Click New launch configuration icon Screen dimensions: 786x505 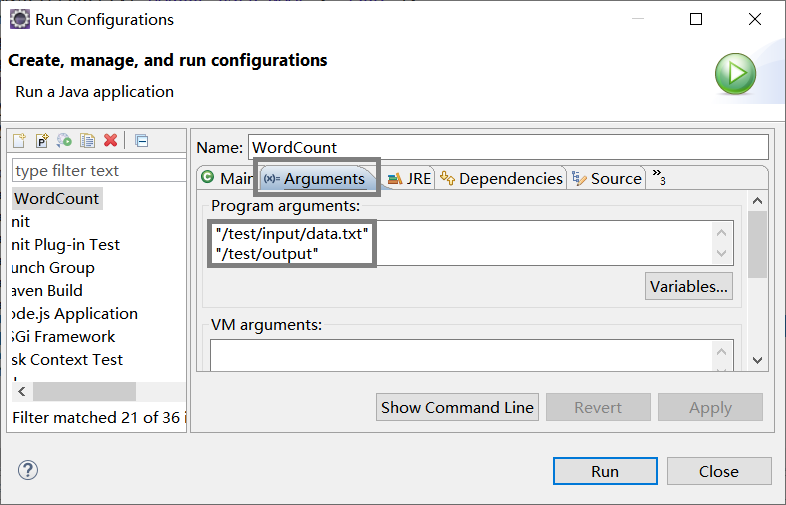pos(19,141)
